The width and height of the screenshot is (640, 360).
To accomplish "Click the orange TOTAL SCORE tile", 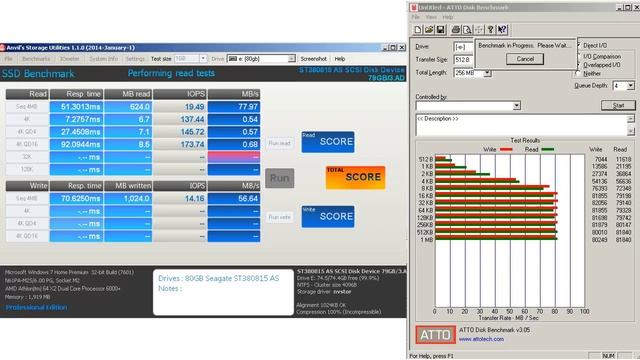I will (356, 178).
